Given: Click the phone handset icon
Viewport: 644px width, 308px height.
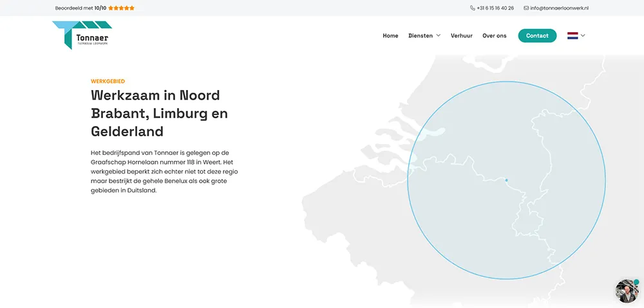Looking at the screenshot, I should click(x=473, y=8).
